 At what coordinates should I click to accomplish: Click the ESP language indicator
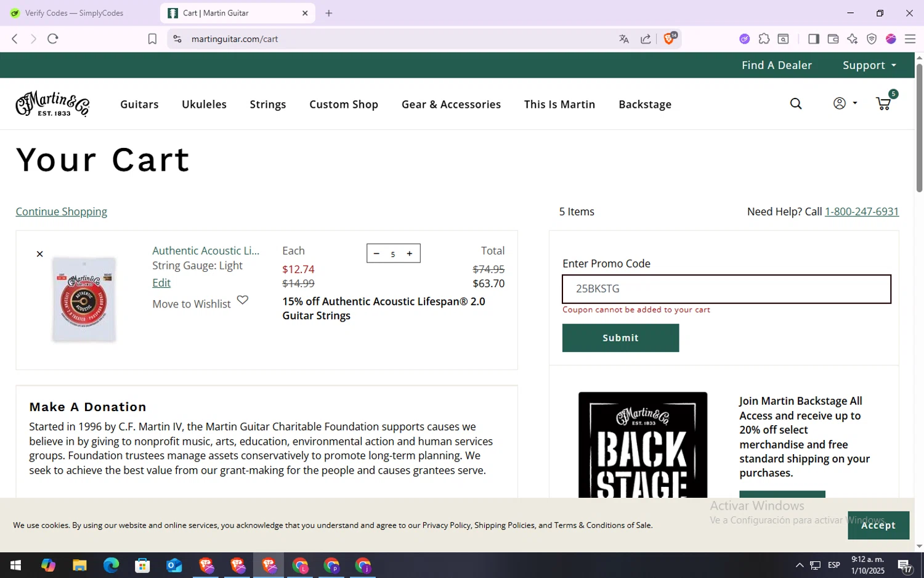834,565
